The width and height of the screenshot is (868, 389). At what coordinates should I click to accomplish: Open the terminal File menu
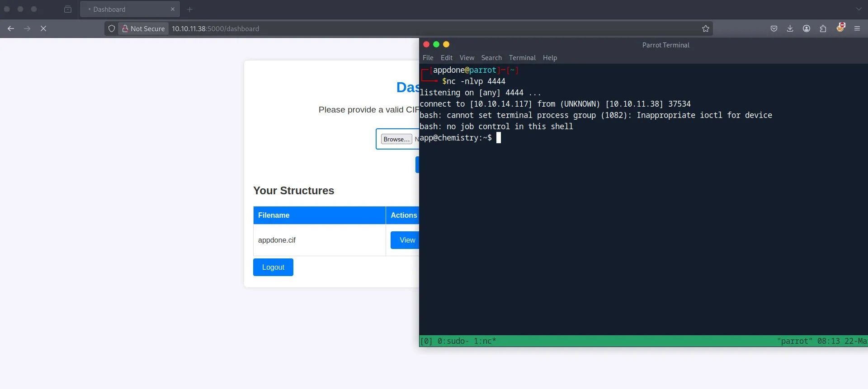[x=428, y=58]
